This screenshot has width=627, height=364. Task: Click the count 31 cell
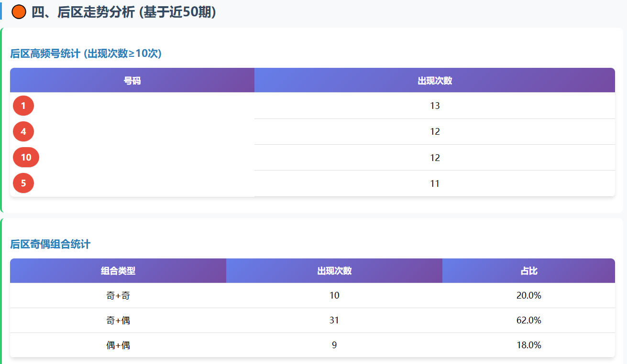[x=334, y=321]
